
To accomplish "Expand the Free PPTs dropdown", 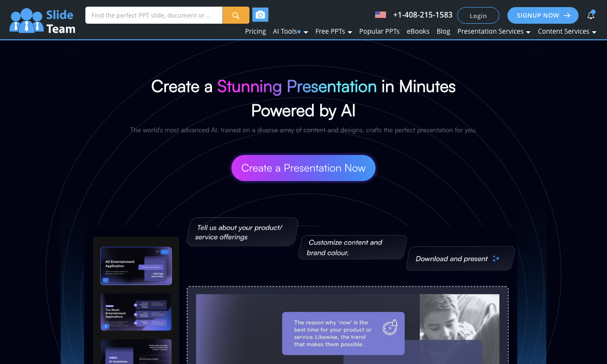I will pyautogui.click(x=334, y=31).
